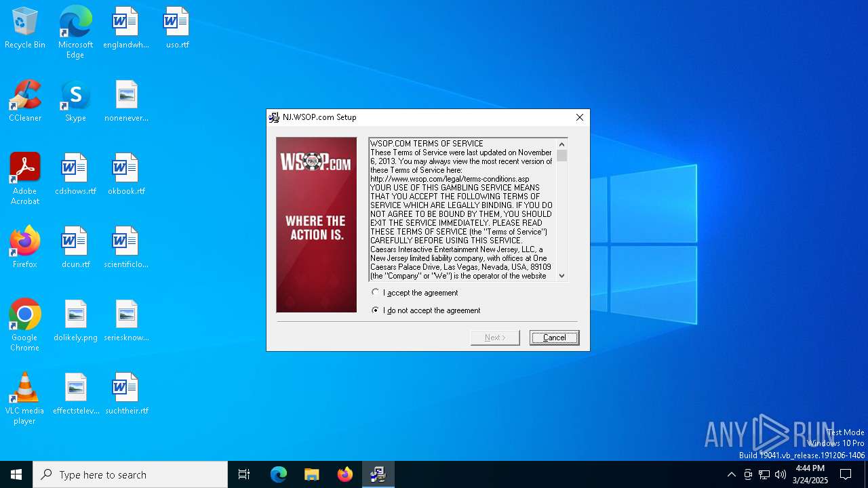Viewport: 868px width, 488px height.
Task: Click the network status tray icon
Action: point(764,474)
